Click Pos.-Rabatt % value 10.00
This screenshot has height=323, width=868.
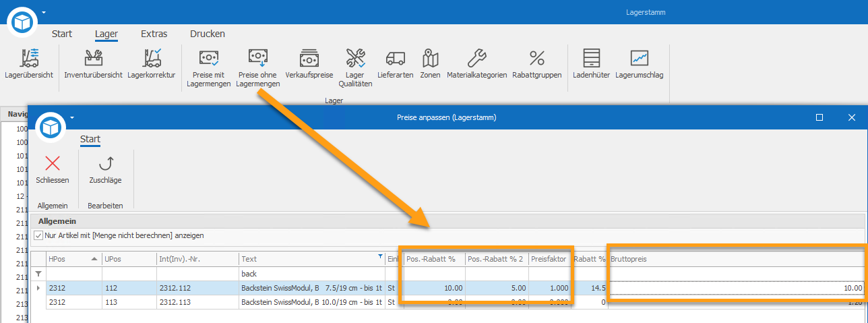tap(434, 288)
